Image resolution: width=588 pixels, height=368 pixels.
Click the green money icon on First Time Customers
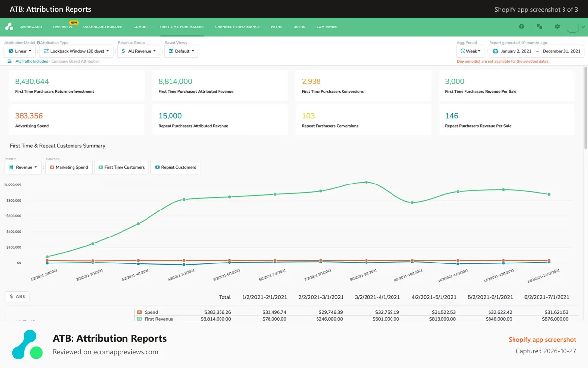100,167
